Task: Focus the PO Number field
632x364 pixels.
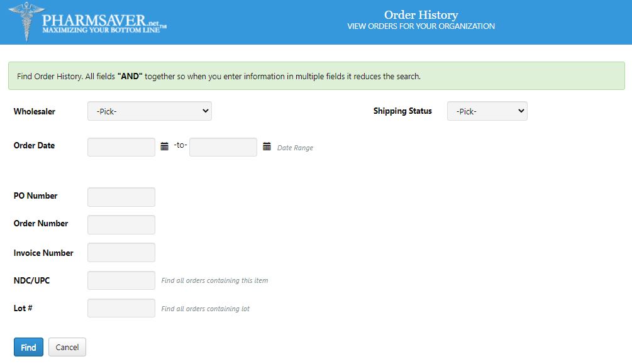Action: 121,197
